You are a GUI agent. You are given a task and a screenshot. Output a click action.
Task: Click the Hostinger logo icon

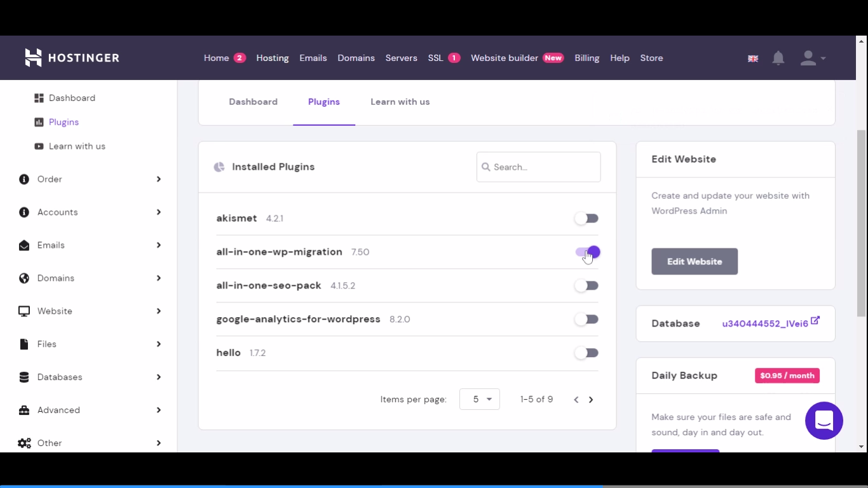pyautogui.click(x=33, y=58)
